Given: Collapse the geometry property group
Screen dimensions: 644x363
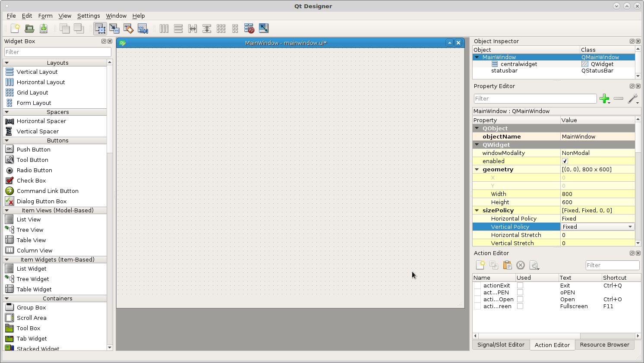Looking at the screenshot, I should [x=477, y=170].
